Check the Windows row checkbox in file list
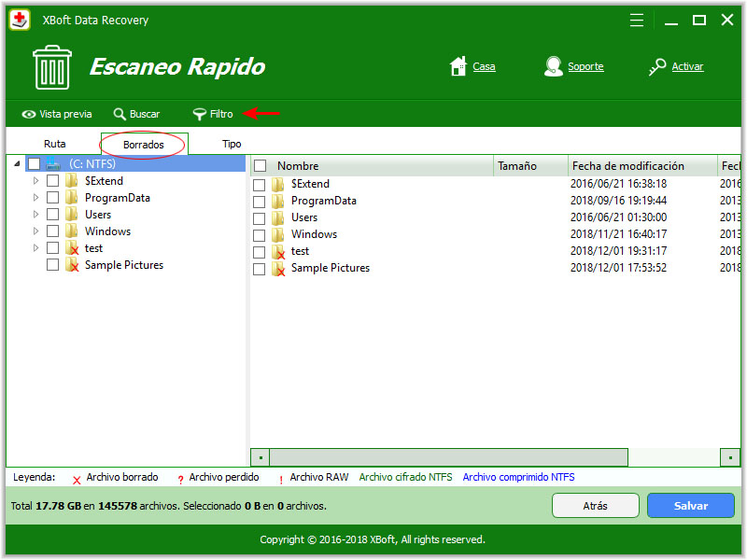 [260, 235]
